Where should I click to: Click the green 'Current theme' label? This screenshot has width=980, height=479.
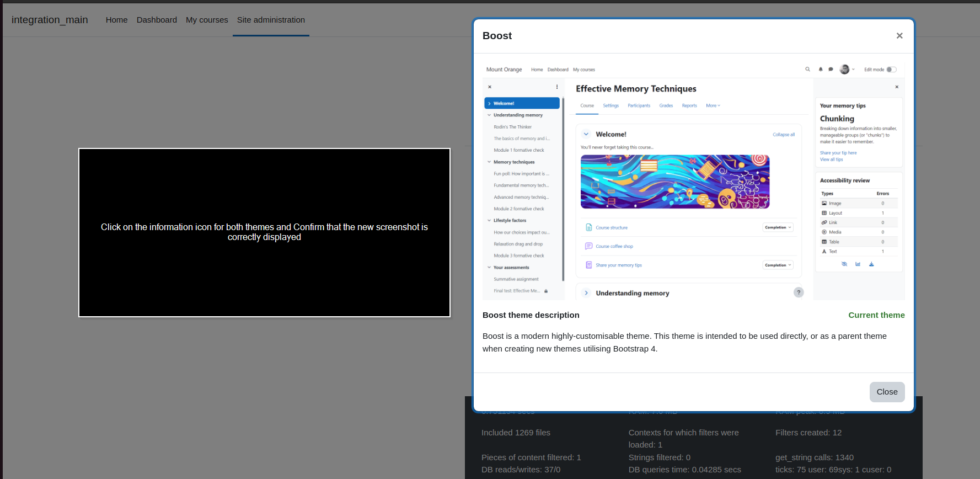876,315
